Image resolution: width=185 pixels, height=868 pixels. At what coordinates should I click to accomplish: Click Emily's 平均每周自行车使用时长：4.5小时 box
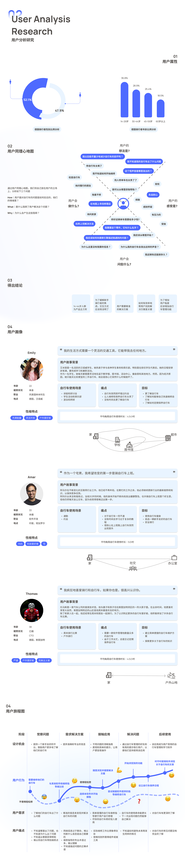pos(117,416)
